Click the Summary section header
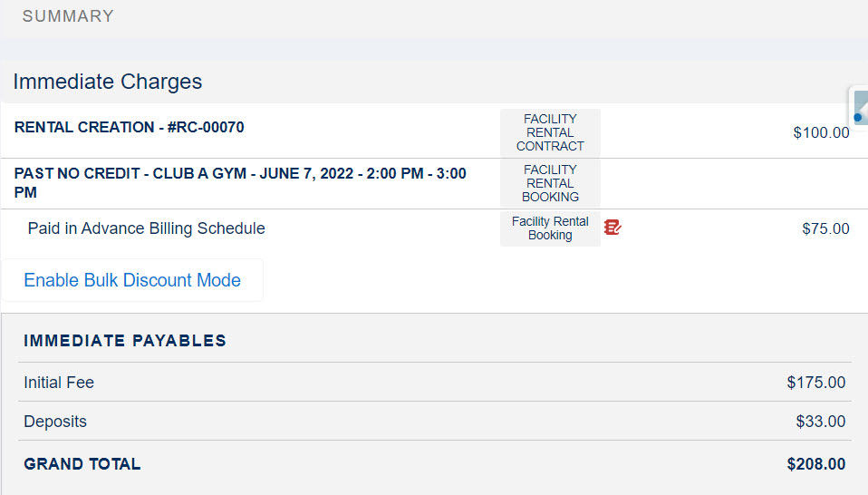868x495 pixels. coord(68,16)
